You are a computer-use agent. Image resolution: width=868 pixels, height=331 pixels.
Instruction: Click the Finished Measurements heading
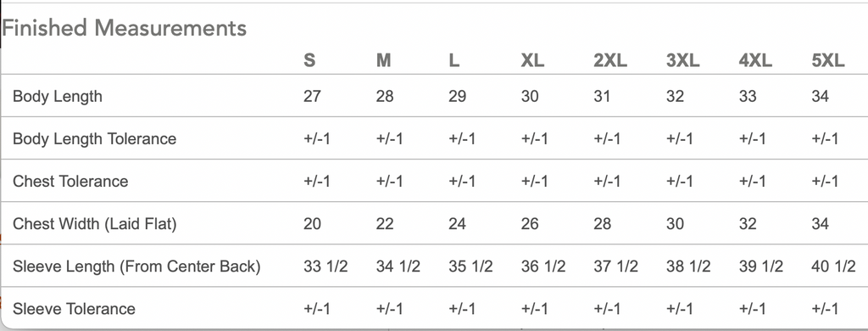click(x=124, y=27)
